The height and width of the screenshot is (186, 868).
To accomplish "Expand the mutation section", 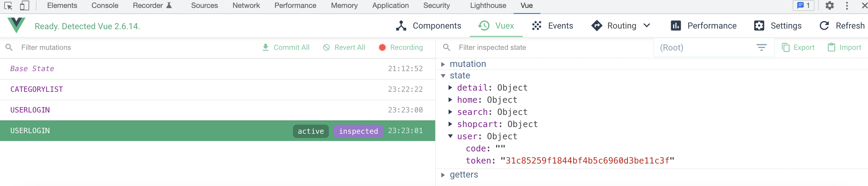I will [443, 64].
